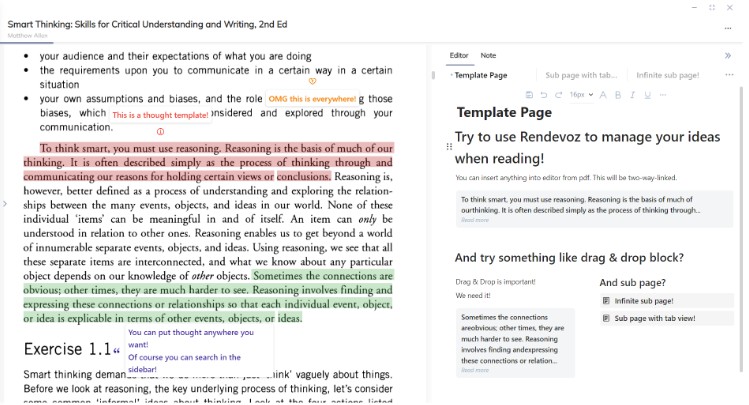Toggle underline formatting
This screenshot has height=405, width=749.
click(646, 95)
